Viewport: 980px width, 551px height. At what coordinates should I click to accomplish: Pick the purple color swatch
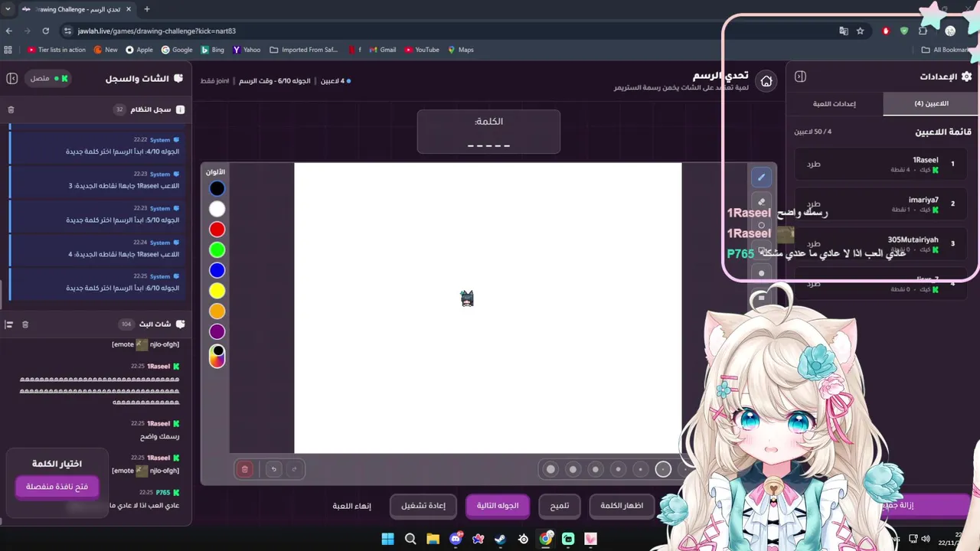[x=217, y=331]
